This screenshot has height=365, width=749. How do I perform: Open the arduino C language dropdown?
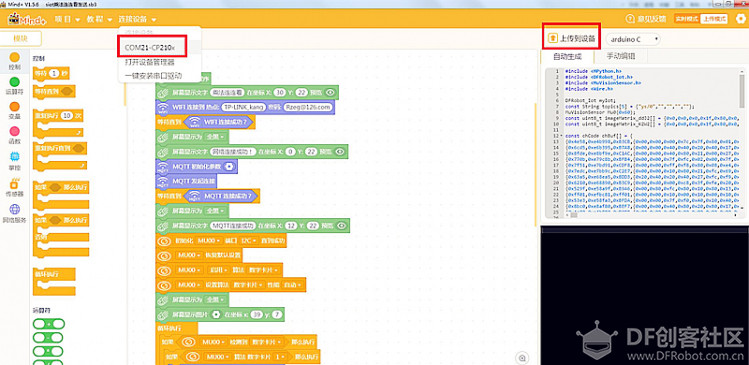click(x=633, y=39)
